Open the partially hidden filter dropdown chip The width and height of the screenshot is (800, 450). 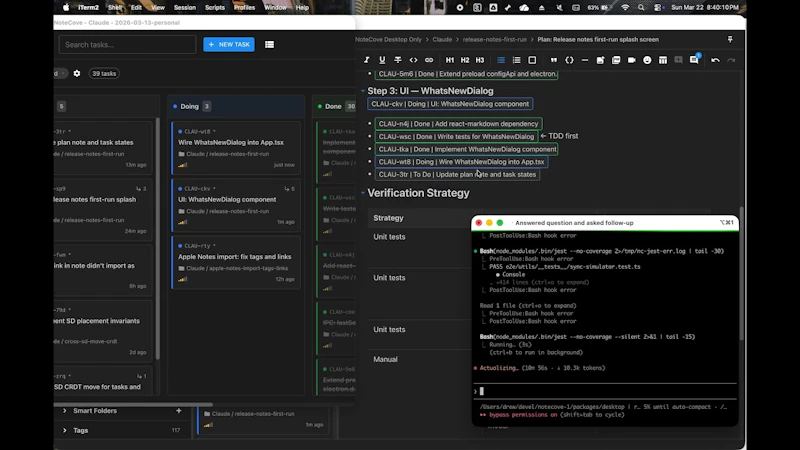[60, 73]
